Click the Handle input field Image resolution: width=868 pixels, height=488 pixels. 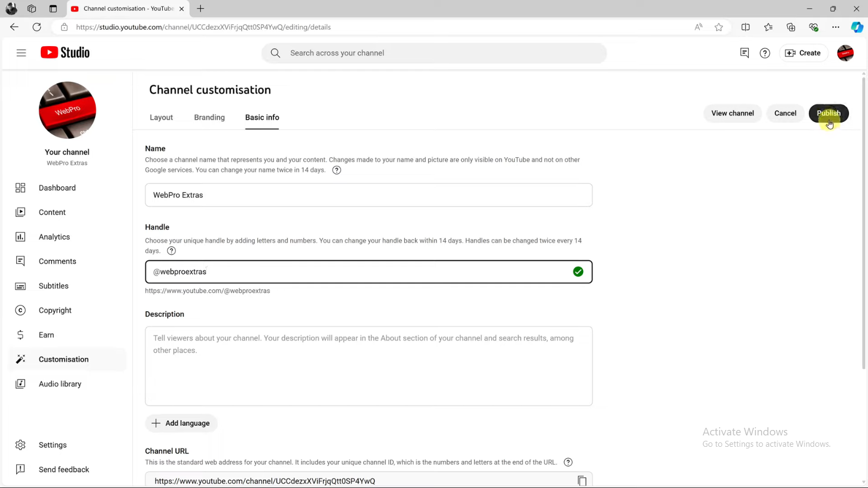tap(369, 272)
